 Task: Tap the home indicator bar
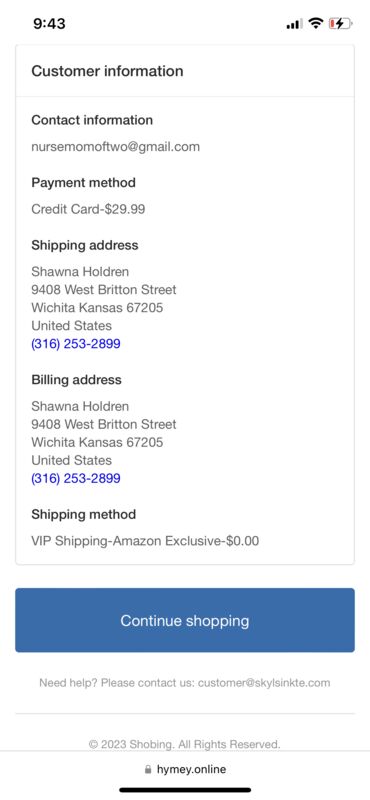tap(185, 790)
